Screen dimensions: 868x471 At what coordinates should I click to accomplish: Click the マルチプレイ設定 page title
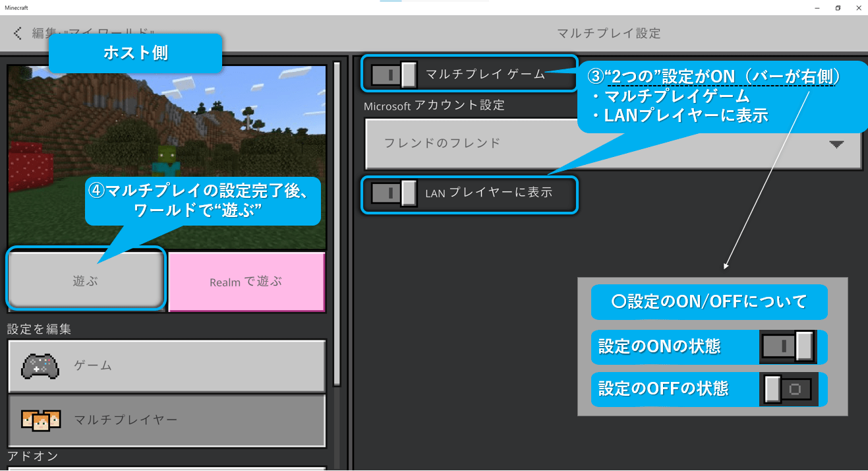609,33
